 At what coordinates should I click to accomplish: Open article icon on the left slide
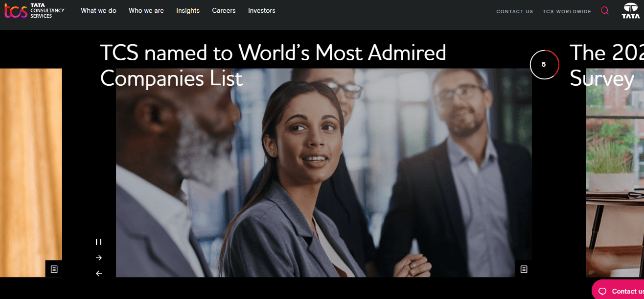(x=54, y=269)
